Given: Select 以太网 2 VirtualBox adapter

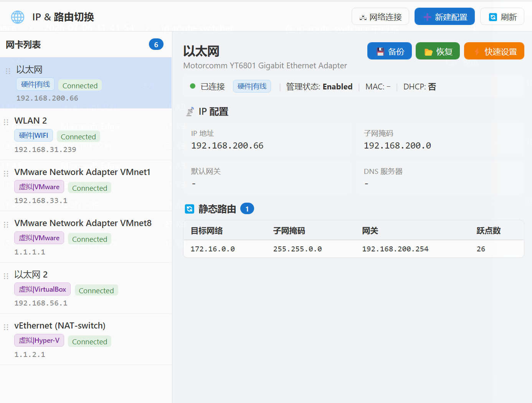Looking at the screenshot, I should [x=86, y=288].
